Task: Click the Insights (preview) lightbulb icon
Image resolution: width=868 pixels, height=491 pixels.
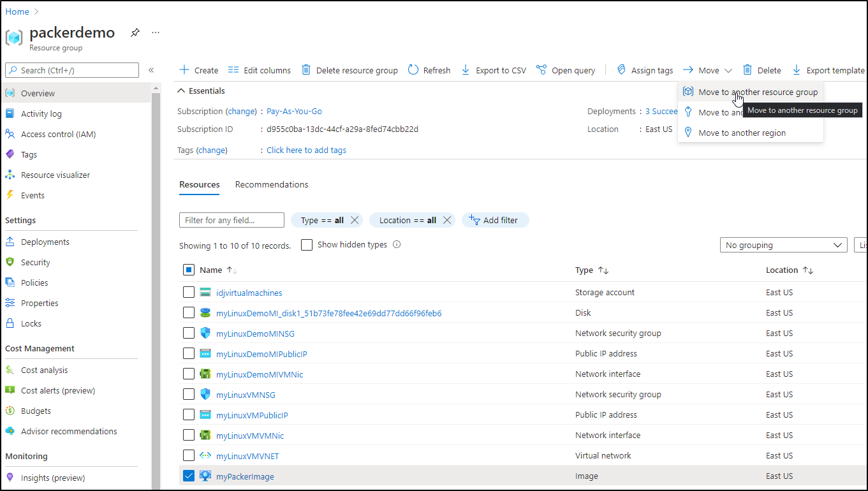Action: click(x=10, y=478)
